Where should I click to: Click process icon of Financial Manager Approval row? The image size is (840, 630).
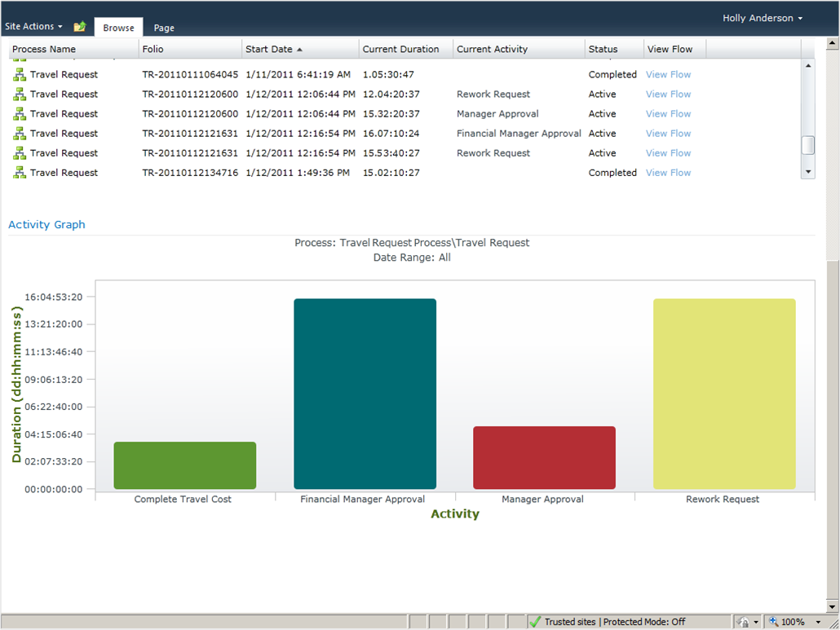(x=20, y=134)
